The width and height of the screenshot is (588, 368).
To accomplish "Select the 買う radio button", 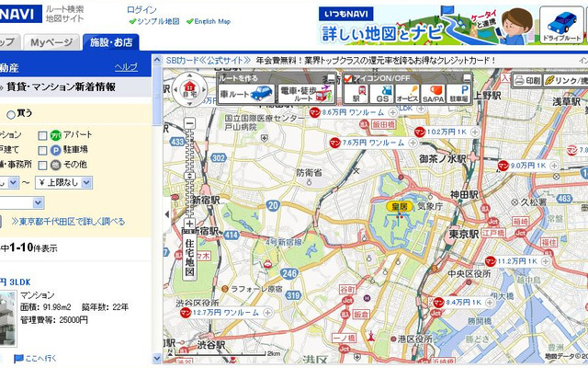I will click(11, 114).
